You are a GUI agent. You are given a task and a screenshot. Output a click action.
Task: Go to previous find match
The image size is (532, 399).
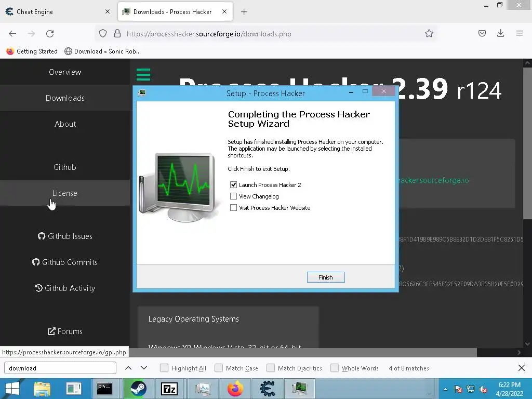(x=128, y=368)
